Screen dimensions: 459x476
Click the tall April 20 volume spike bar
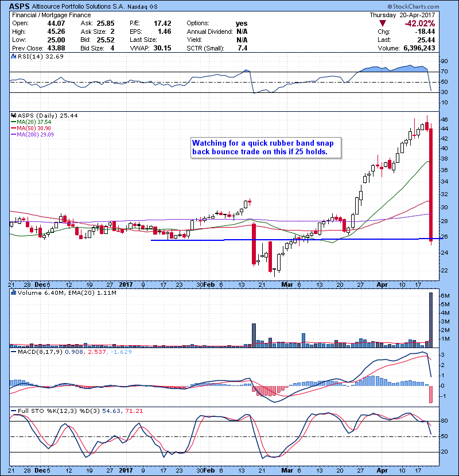(x=431, y=320)
